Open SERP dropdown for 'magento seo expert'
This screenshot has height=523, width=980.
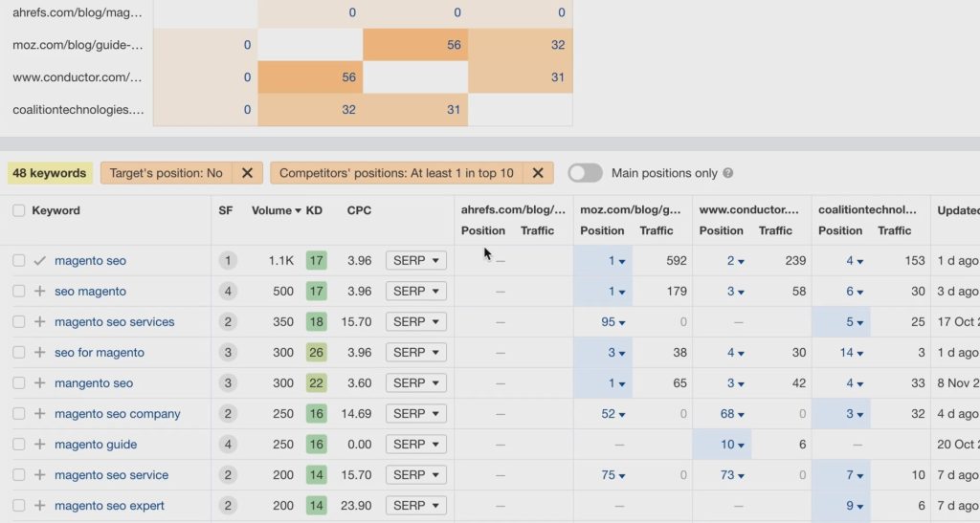click(x=415, y=505)
